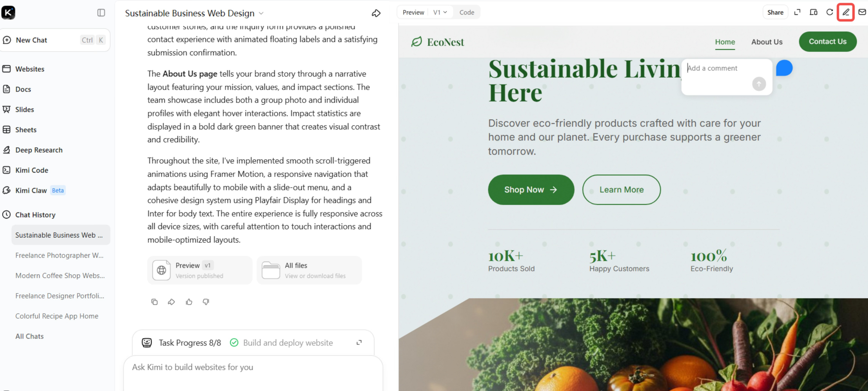Viewport: 868px width, 391px height.
Task: Click the thumbs down feedback icon
Action: coord(206,302)
